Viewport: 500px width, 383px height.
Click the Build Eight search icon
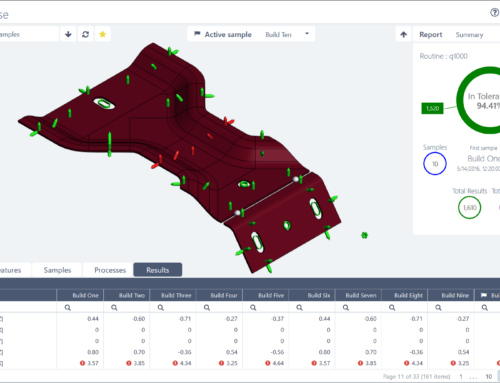(x=392, y=308)
